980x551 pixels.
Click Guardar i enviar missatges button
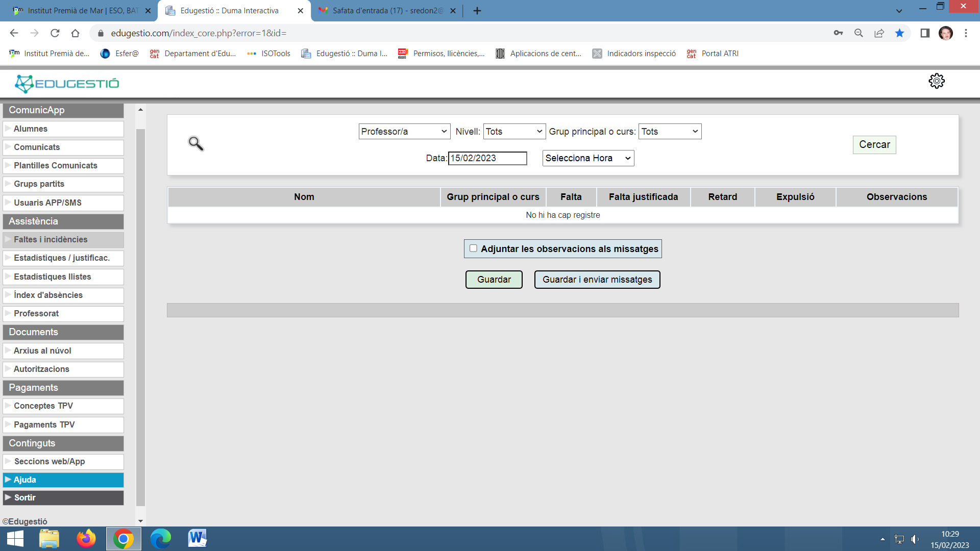597,280
